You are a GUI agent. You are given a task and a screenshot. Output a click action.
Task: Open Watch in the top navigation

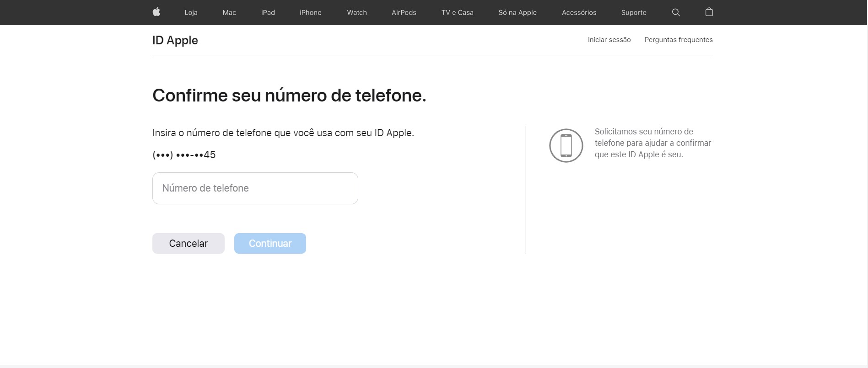coord(357,12)
